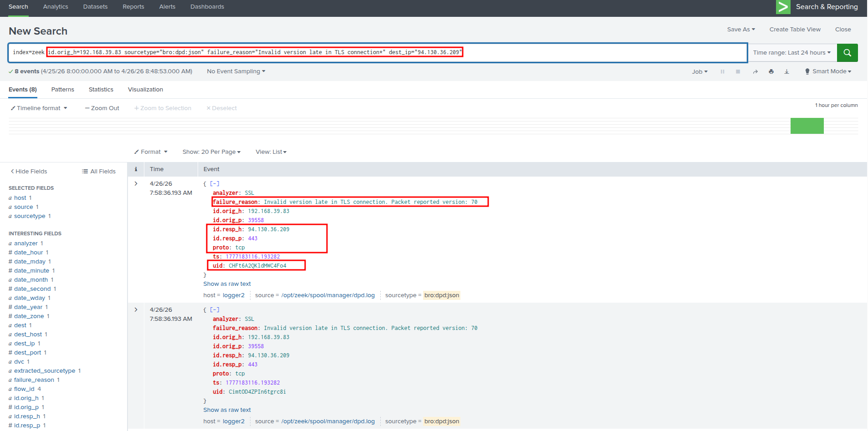Collapse second event JSON with [-] toggle

pyautogui.click(x=214, y=310)
